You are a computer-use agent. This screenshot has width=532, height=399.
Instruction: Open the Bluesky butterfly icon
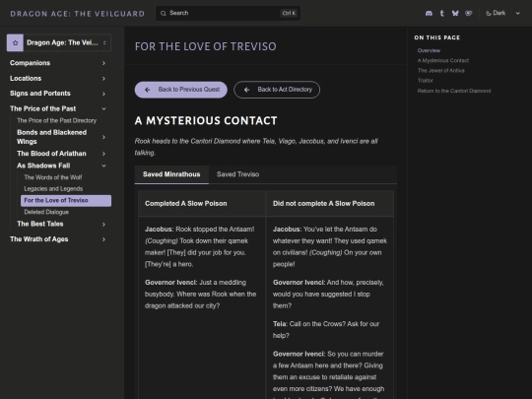pyautogui.click(x=455, y=13)
